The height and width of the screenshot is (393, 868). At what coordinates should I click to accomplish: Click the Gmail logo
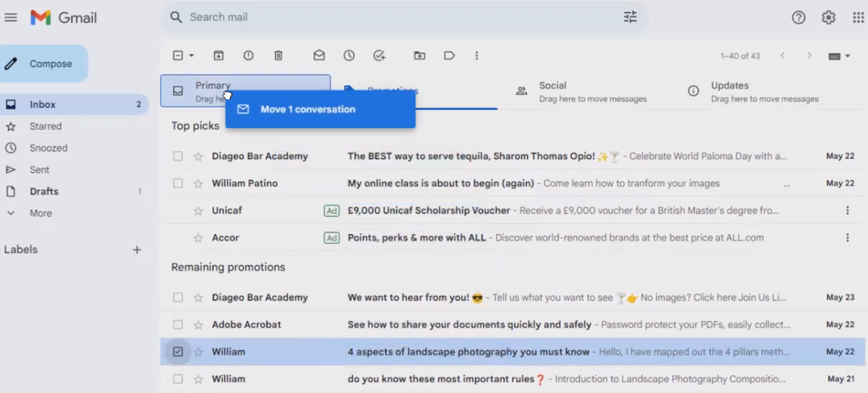tap(63, 17)
